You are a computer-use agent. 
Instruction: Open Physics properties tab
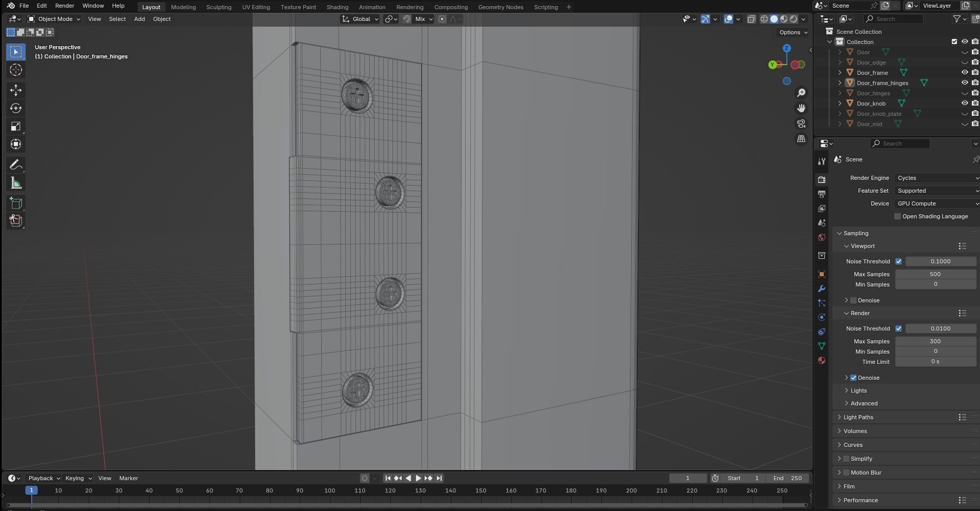(x=822, y=317)
